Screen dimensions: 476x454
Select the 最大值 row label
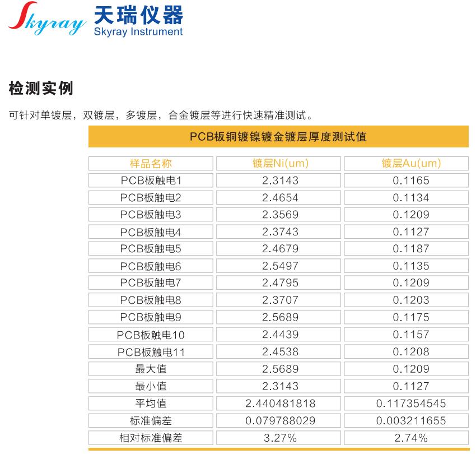coord(151,369)
